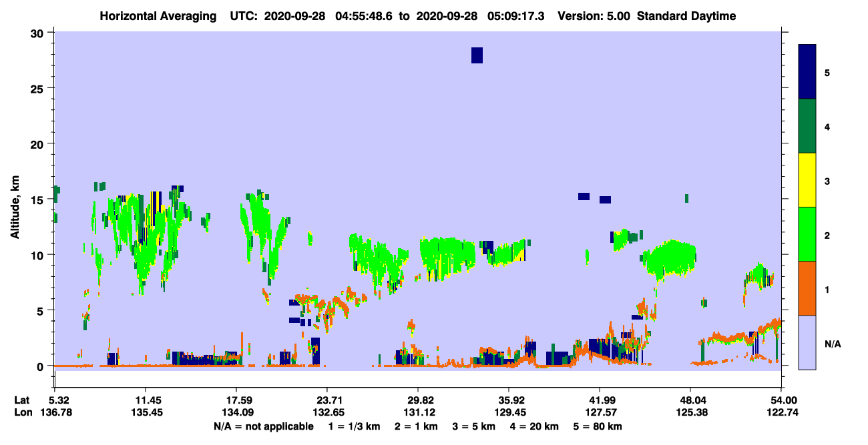Click the bright green color bar segment labeled 2
Screen dimensions: 868x445
(x=807, y=234)
